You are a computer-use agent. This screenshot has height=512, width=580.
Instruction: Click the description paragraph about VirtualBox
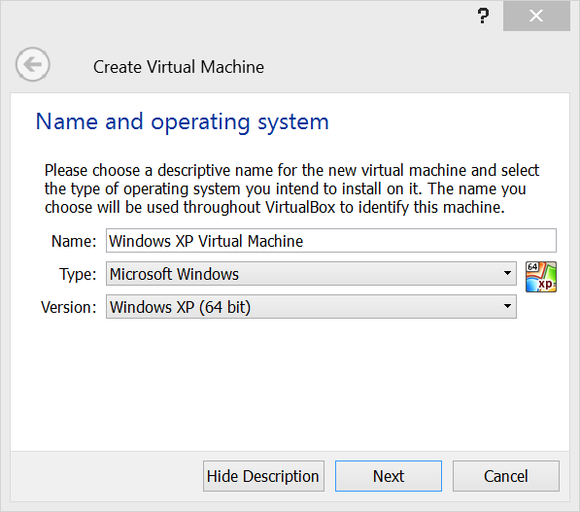click(291, 189)
